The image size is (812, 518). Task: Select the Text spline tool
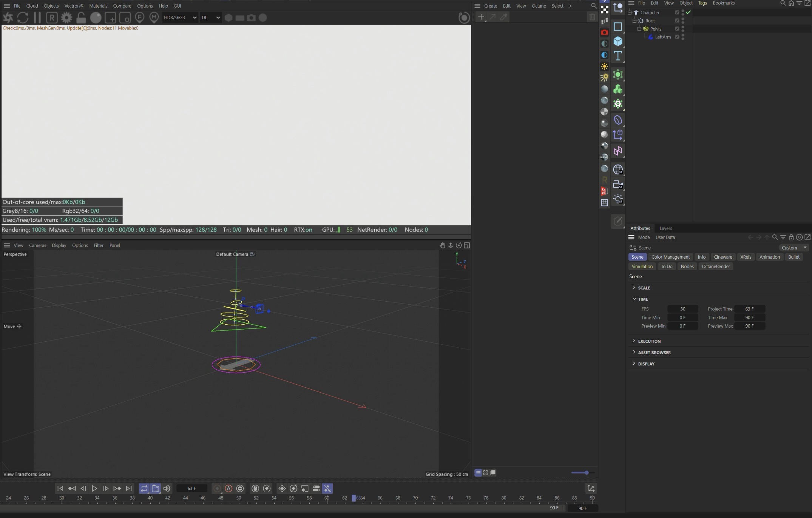[618, 56]
